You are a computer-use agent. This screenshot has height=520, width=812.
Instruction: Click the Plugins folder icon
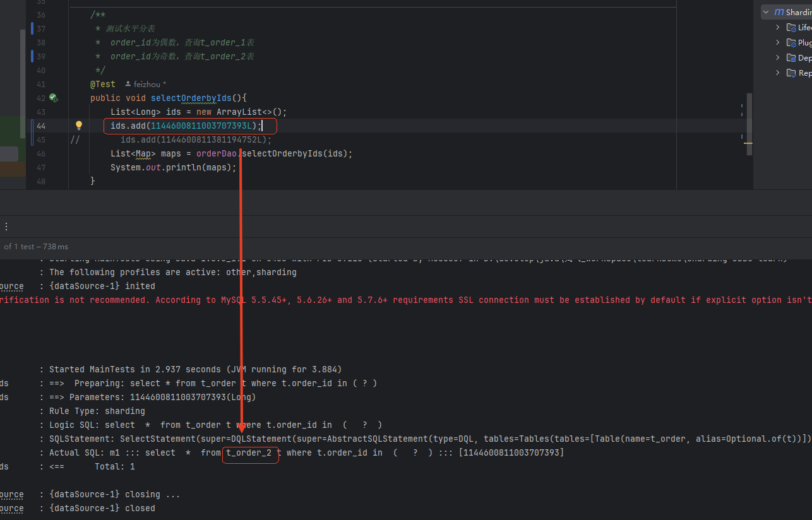click(x=791, y=42)
